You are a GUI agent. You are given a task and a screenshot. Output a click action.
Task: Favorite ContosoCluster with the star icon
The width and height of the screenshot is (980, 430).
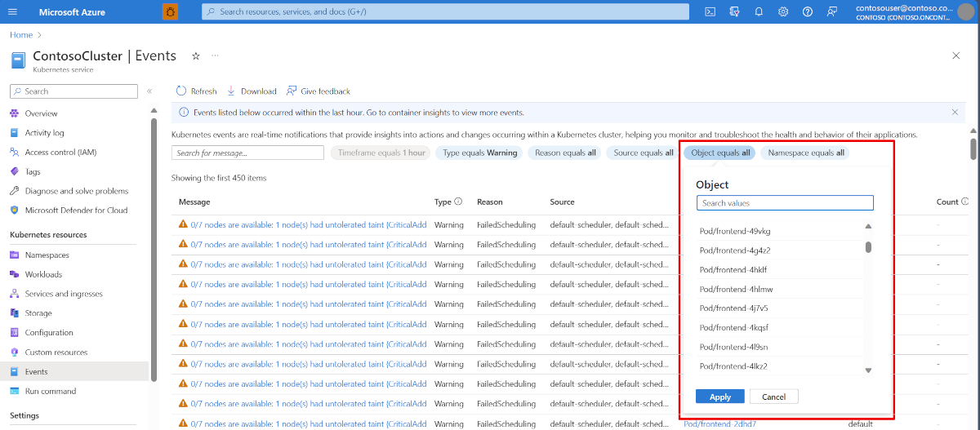[195, 55]
